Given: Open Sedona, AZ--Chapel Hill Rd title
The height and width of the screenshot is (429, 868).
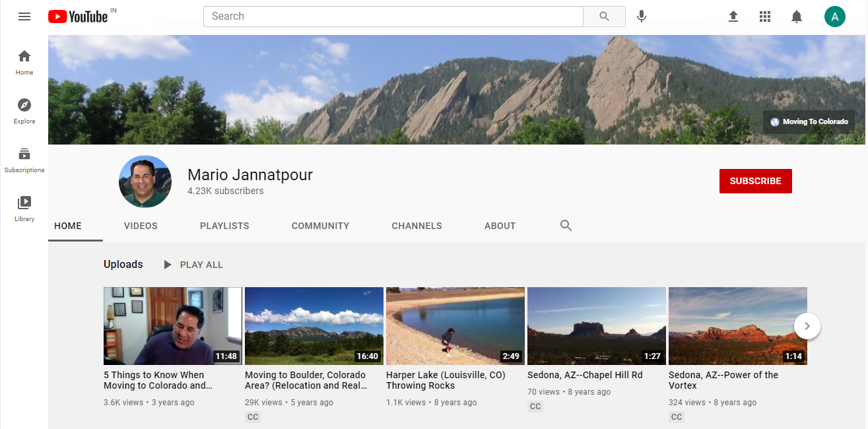Looking at the screenshot, I should pyautogui.click(x=585, y=375).
